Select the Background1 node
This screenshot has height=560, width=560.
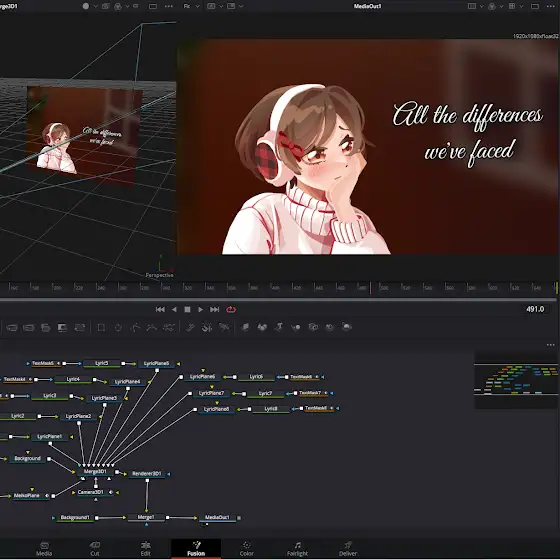pos(75,518)
